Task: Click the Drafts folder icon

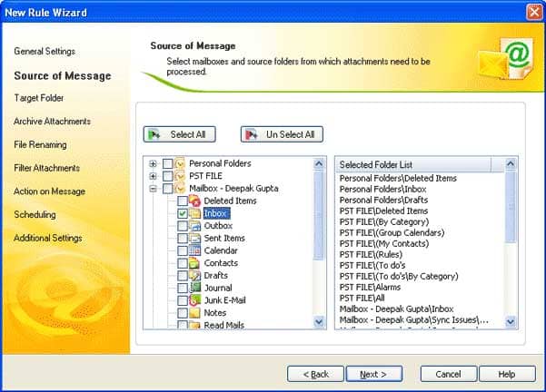Action: (x=195, y=276)
